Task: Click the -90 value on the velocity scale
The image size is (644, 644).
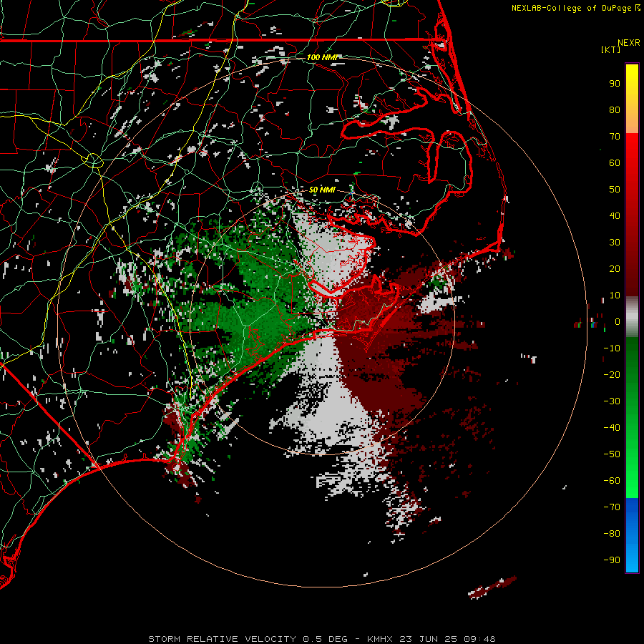Action: point(612,560)
